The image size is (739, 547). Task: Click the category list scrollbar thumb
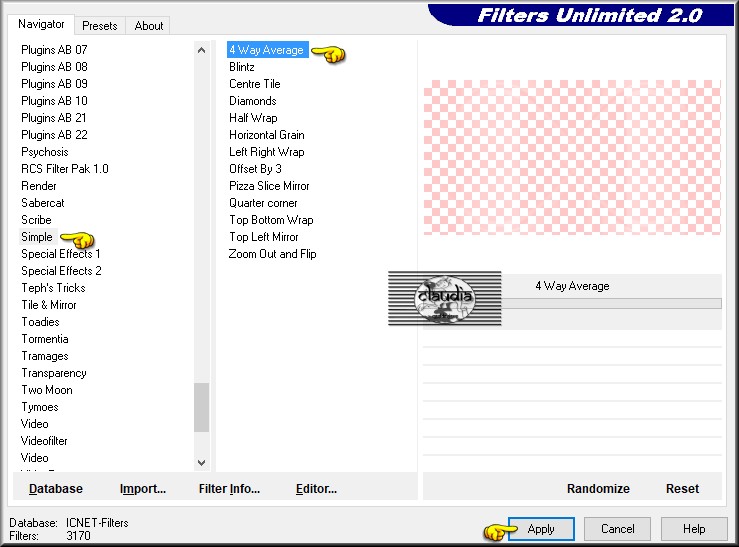tap(201, 408)
